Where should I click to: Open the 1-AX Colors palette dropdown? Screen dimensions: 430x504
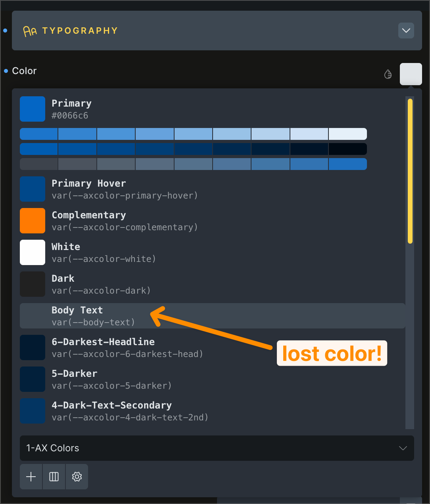[x=217, y=448]
